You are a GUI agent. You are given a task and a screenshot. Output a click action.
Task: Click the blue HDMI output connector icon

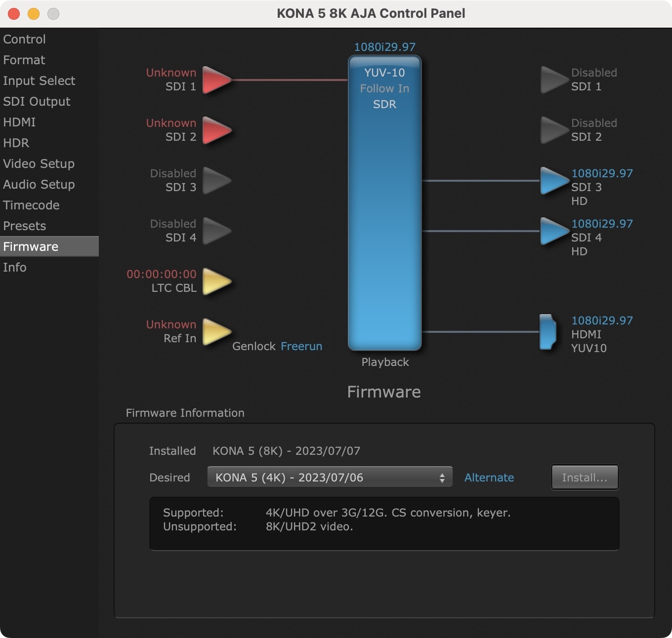tap(548, 332)
